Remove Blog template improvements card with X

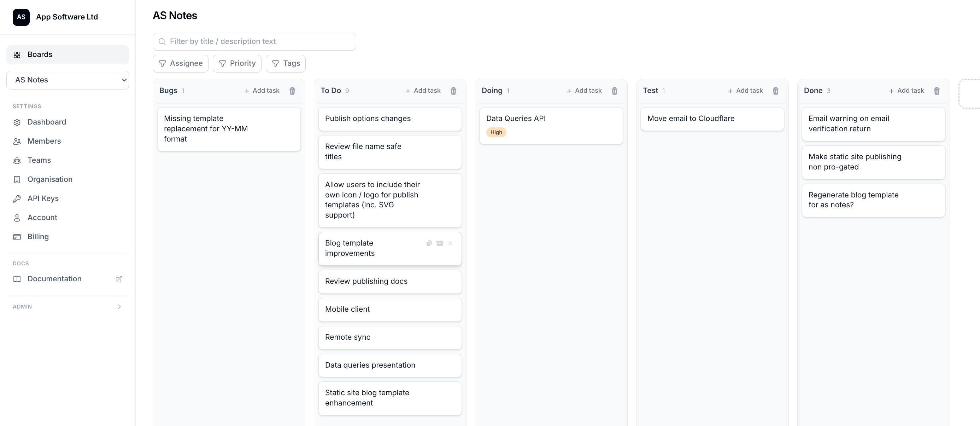(x=450, y=243)
